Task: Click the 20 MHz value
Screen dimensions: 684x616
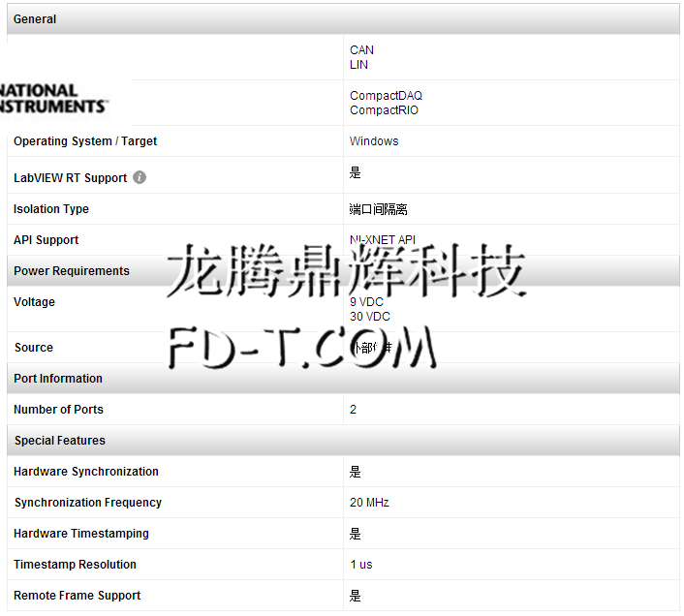Action: (x=369, y=503)
